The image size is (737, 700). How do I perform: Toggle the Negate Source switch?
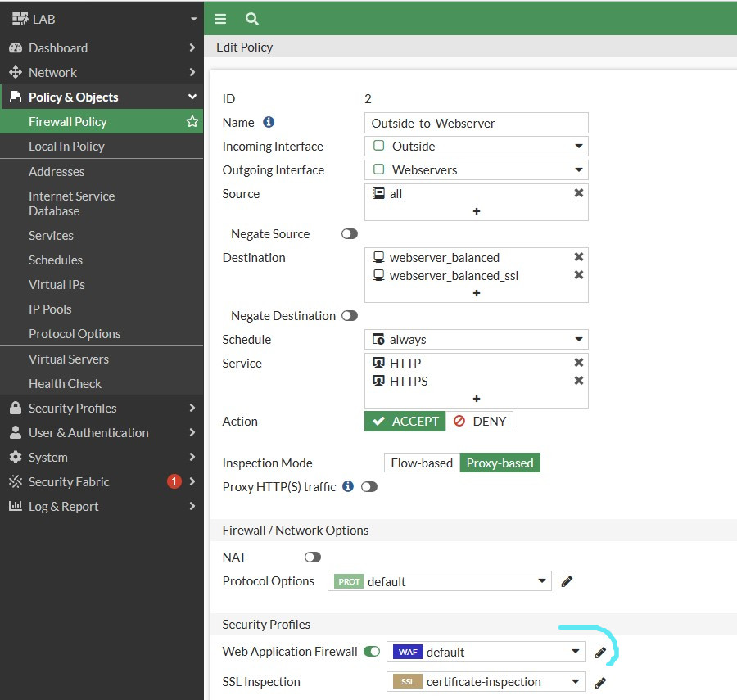tap(349, 234)
